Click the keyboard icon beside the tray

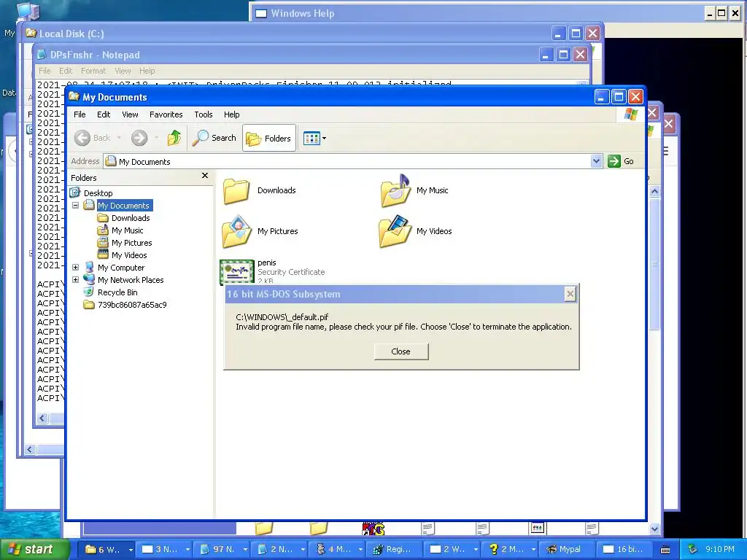pyautogui.click(x=665, y=550)
